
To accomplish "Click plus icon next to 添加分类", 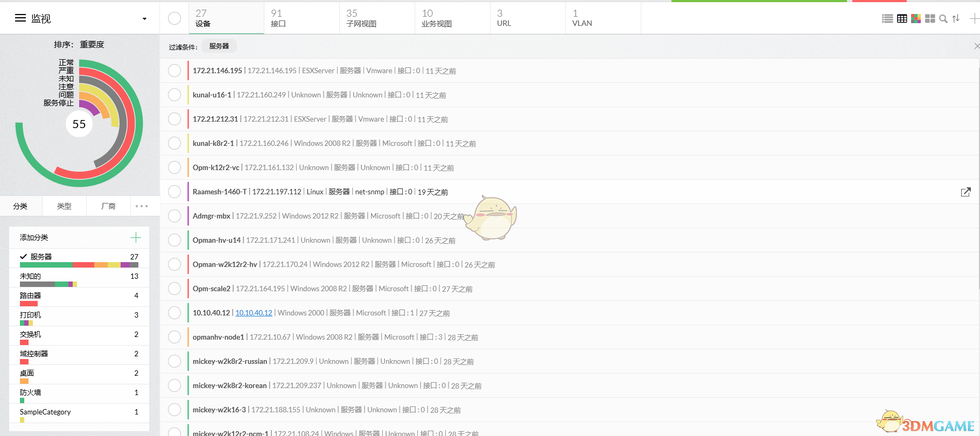I will pos(136,237).
